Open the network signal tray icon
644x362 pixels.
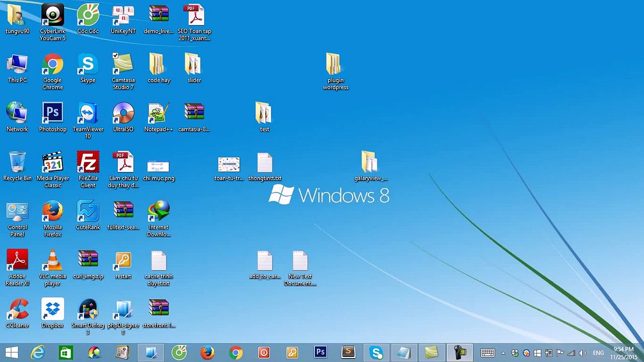[x=572, y=353]
